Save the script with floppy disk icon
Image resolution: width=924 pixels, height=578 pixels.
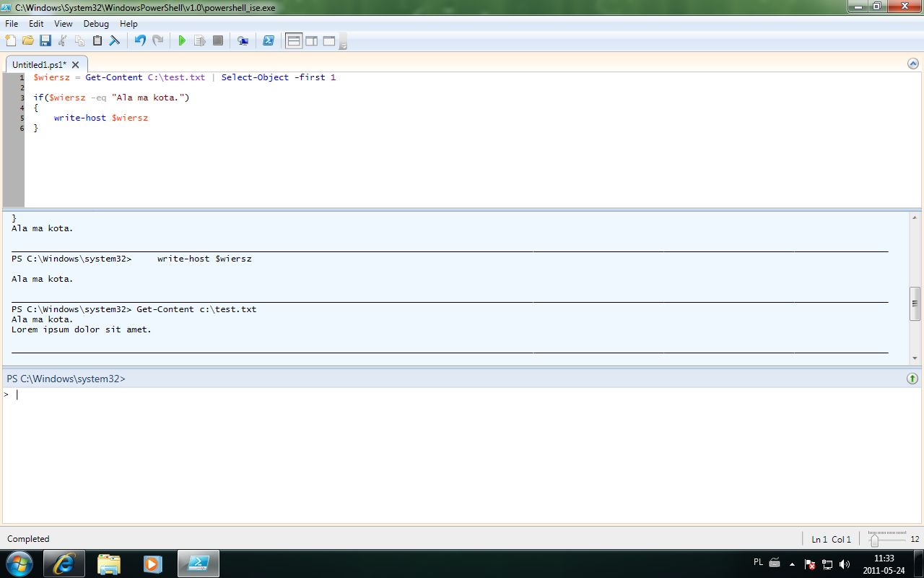(x=45, y=40)
